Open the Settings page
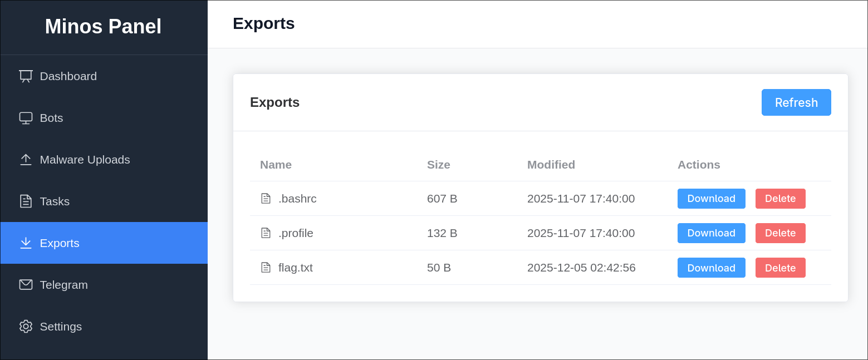This screenshot has width=868, height=360. point(104,327)
